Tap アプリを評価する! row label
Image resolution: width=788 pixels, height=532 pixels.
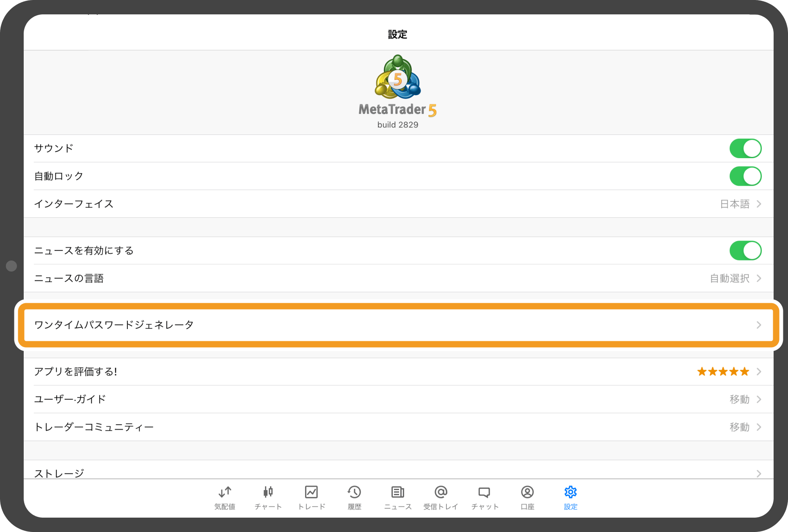coord(75,372)
